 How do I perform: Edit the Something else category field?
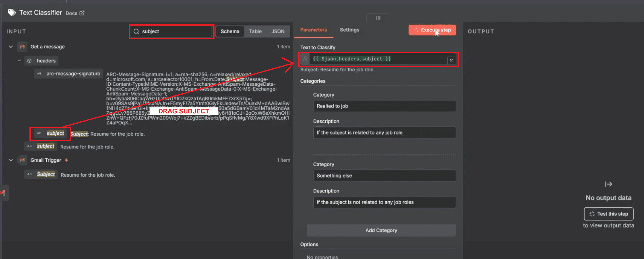tap(384, 175)
